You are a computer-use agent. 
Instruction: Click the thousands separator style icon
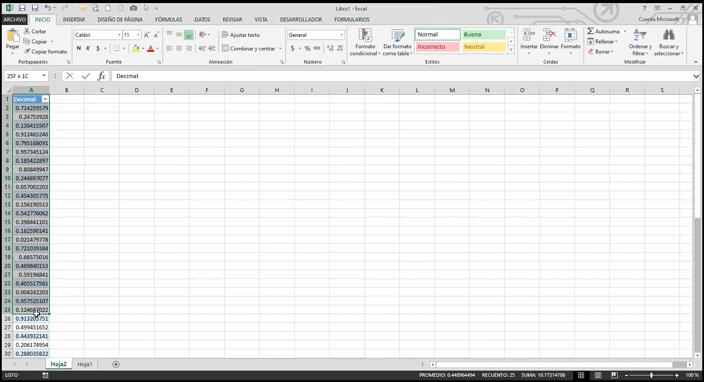click(x=317, y=48)
